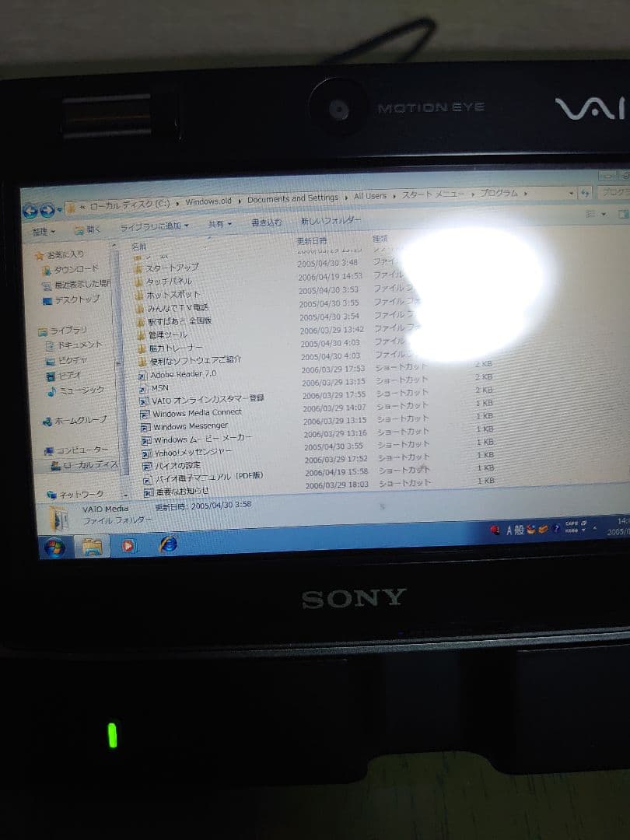Click the red IME icon in language bar

click(495, 530)
